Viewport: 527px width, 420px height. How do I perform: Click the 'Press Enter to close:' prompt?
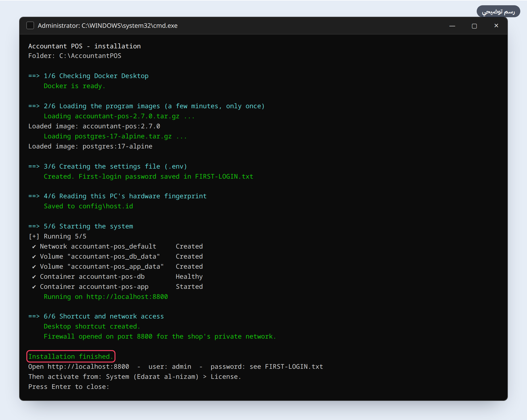[69, 386]
